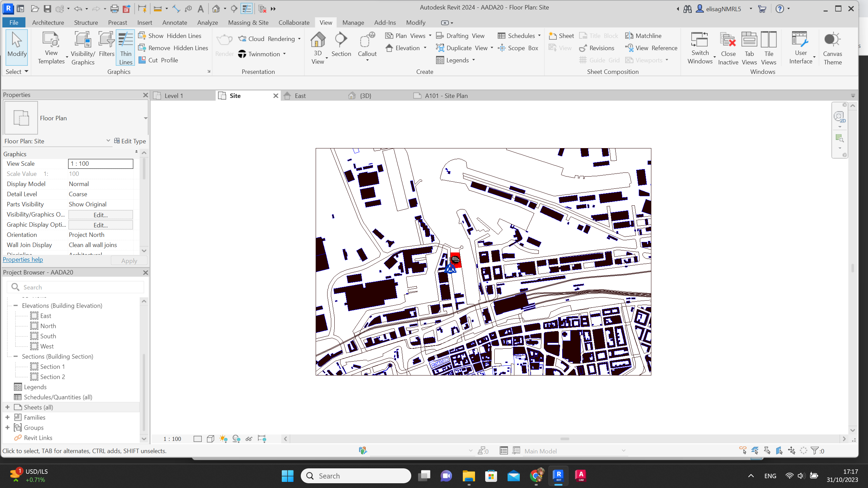
Task: Click the Properties help link
Action: click(23, 259)
